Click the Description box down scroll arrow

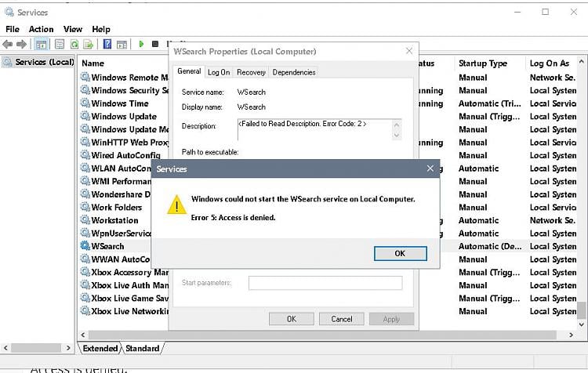tap(397, 136)
